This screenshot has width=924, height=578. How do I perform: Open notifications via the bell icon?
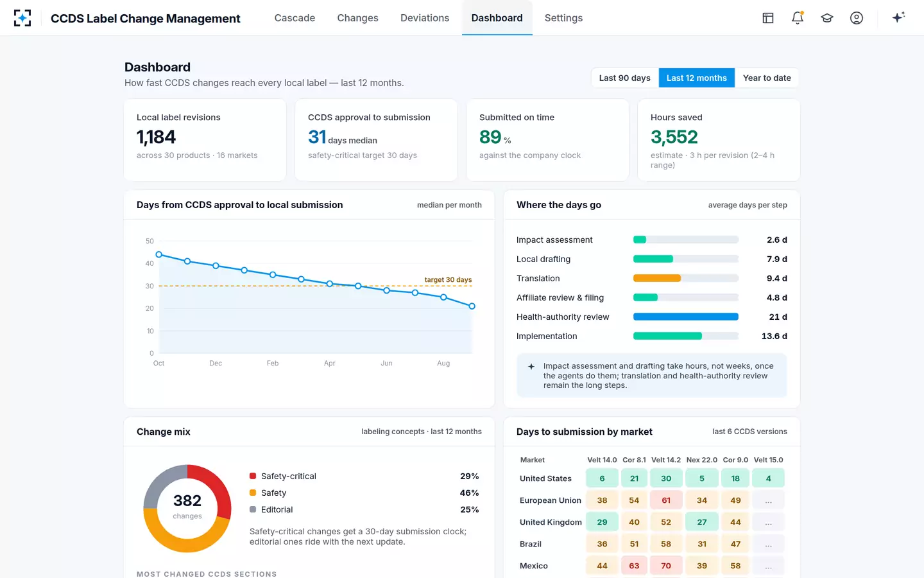click(x=798, y=18)
